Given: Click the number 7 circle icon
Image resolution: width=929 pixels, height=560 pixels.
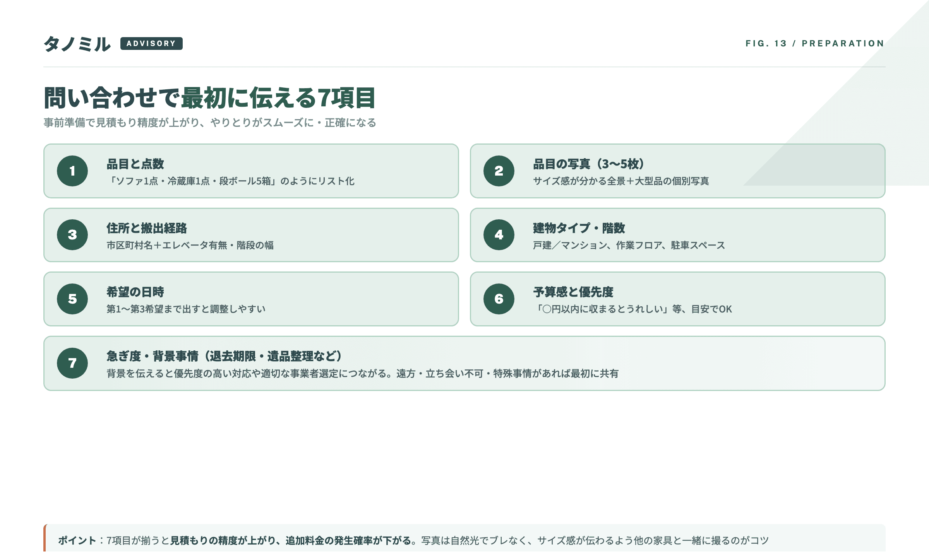Looking at the screenshot, I should point(72,363).
